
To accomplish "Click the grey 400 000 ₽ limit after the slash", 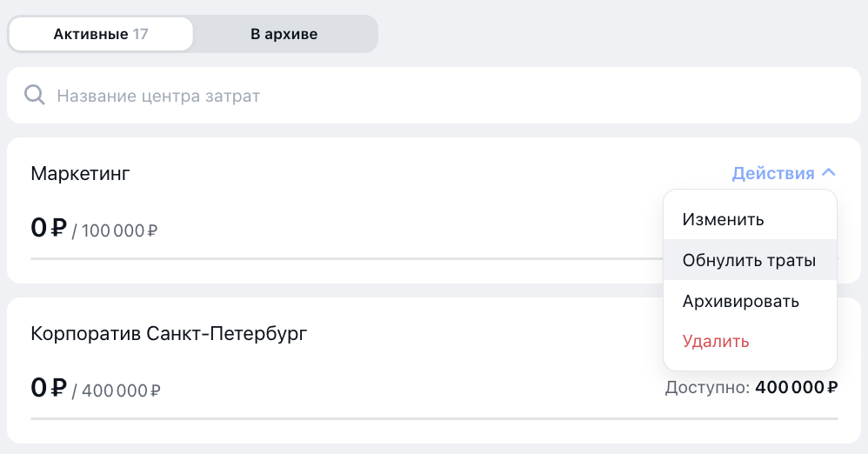I will (x=121, y=391).
